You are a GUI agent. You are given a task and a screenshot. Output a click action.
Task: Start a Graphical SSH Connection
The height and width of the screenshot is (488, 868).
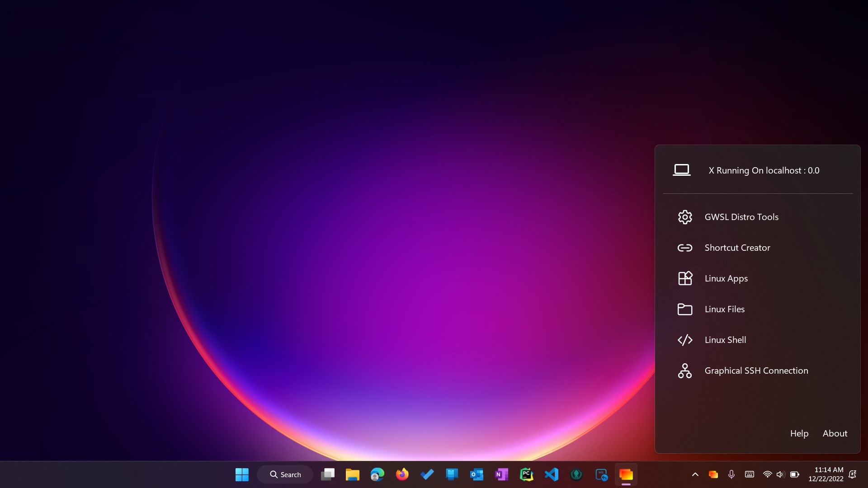tap(756, 371)
